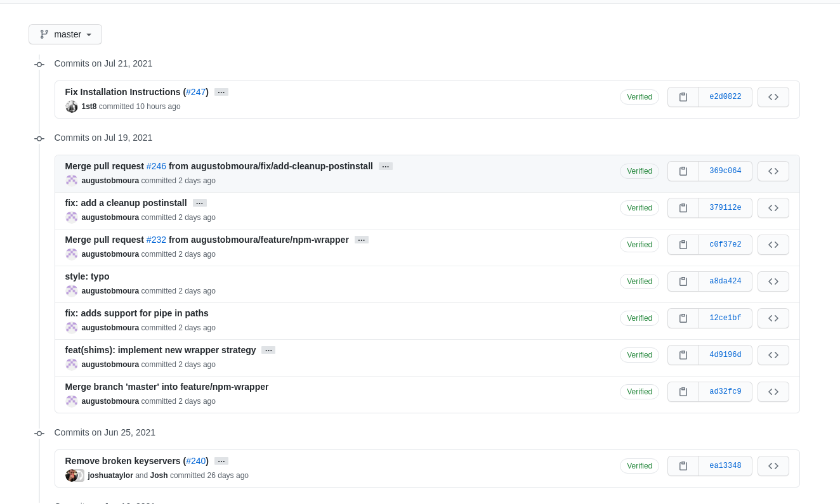Expand the description of Fix Installation Instructions commit
The image size is (840, 504).
pos(221,92)
